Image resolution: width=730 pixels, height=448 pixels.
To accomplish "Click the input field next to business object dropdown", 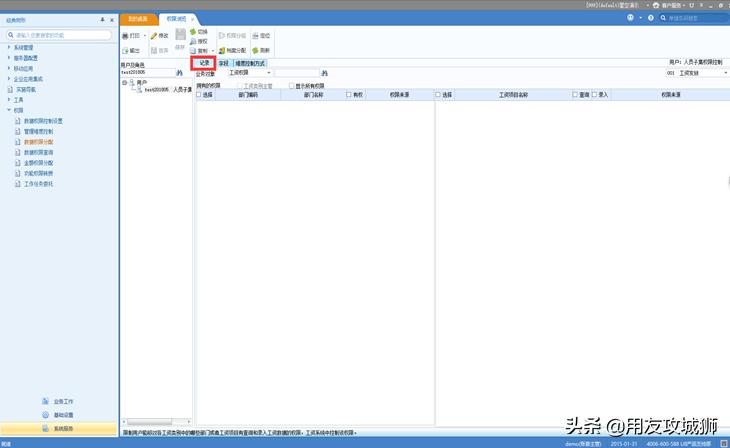I will (297, 73).
